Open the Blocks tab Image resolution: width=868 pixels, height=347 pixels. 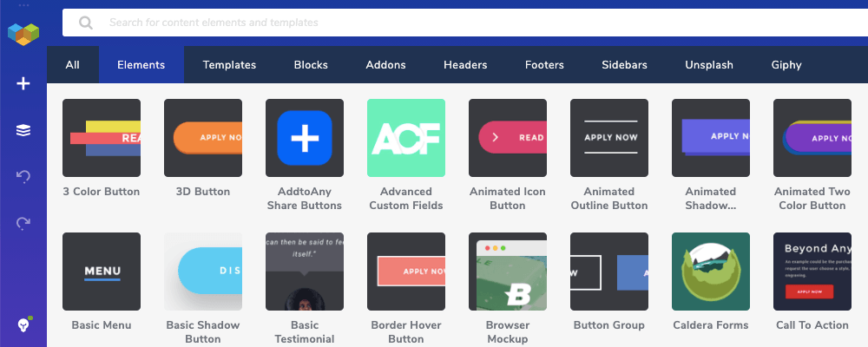pyautogui.click(x=311, y=65)
